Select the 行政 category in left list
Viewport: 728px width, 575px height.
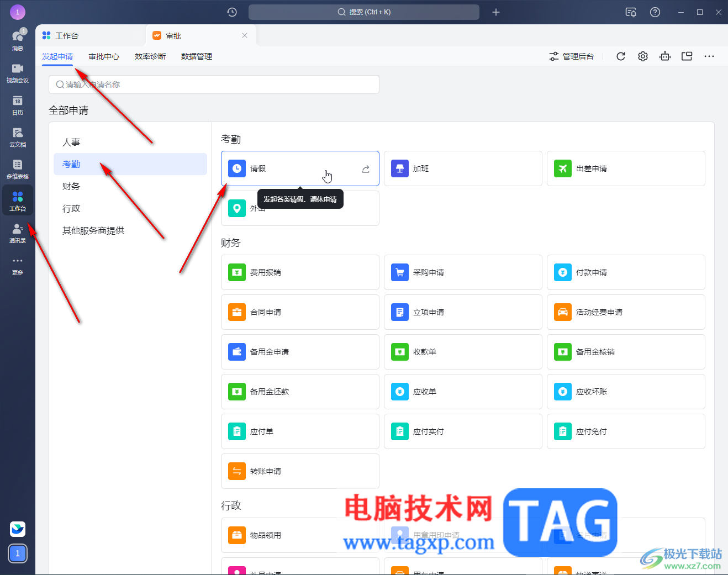130,208
